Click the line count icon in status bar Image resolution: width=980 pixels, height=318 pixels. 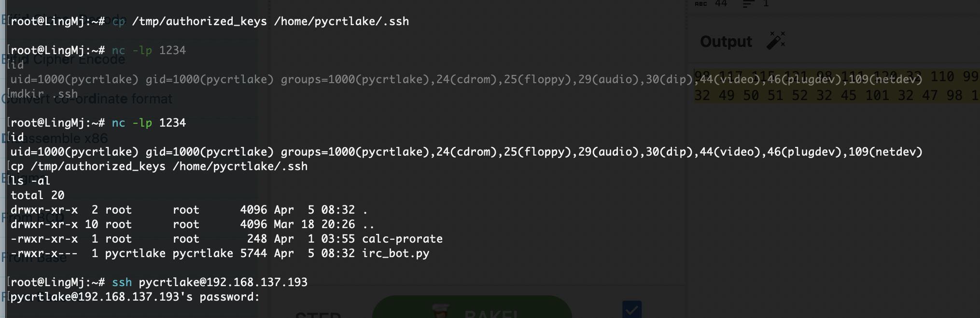click(x=748, y=4)
